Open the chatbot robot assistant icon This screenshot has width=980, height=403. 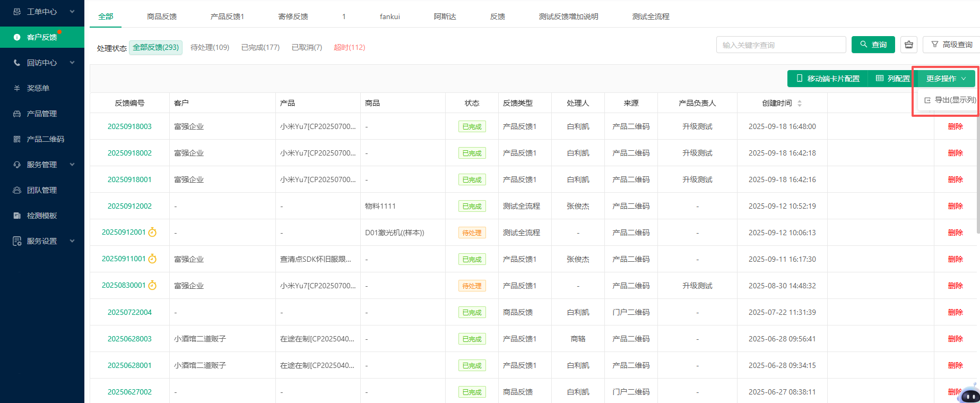969,394
